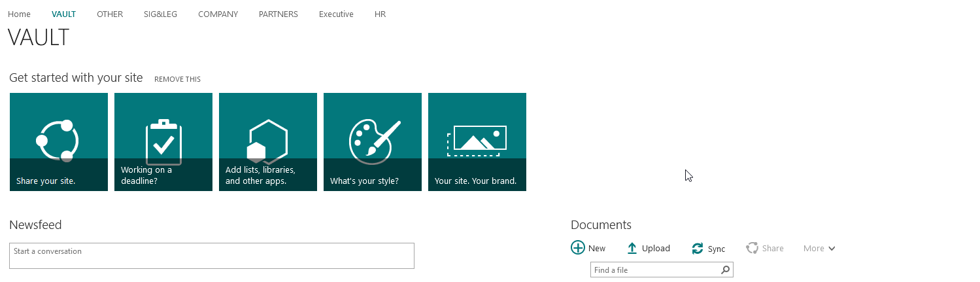Expand the More dropdown in Documents
The width and height of the screenshot is (980, 282).
[819, 249]
